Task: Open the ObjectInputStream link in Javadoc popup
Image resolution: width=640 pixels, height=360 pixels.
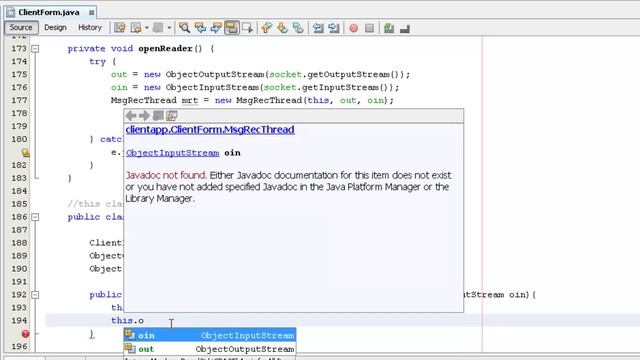Action: 173,153
